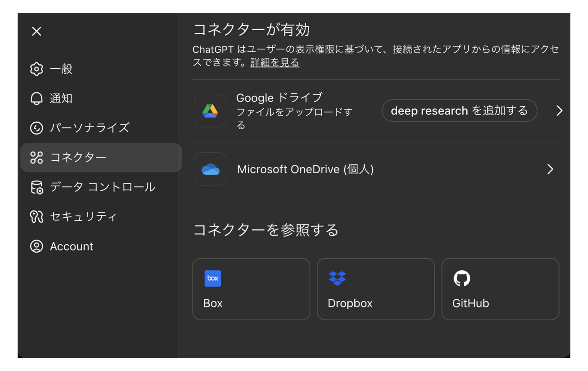Image resolution: width=588 pixels, height=371 pixels.
Task: Click the Microsoft OneDrive cloud icon
Action: (210, 169)
